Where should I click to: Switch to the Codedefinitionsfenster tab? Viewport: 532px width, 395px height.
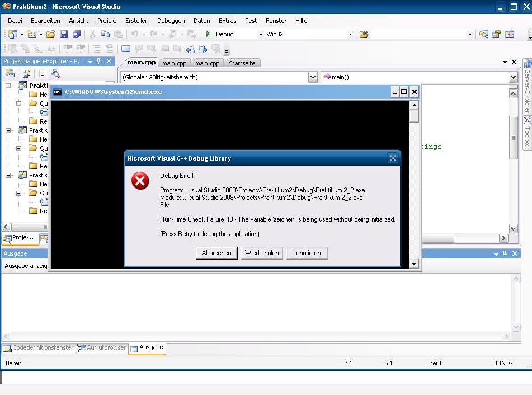(39, 347)
